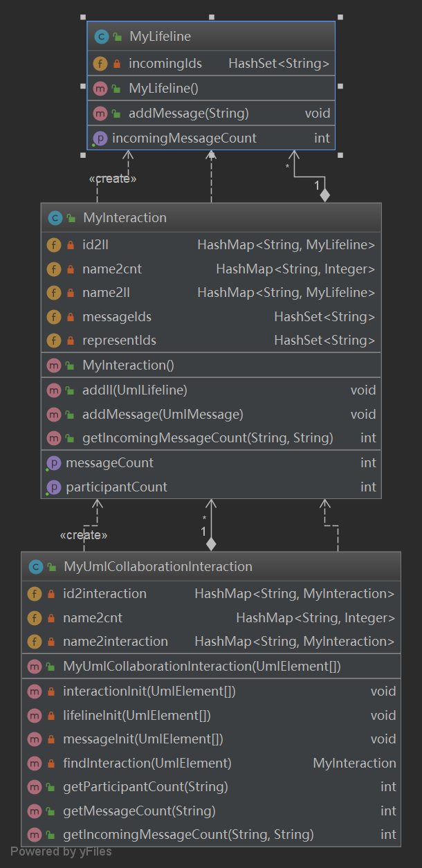Image resolution: width=422 pixels, height=868 pixels.
Task: Select the getMessageCount(String) method
Action: point(211,811)
